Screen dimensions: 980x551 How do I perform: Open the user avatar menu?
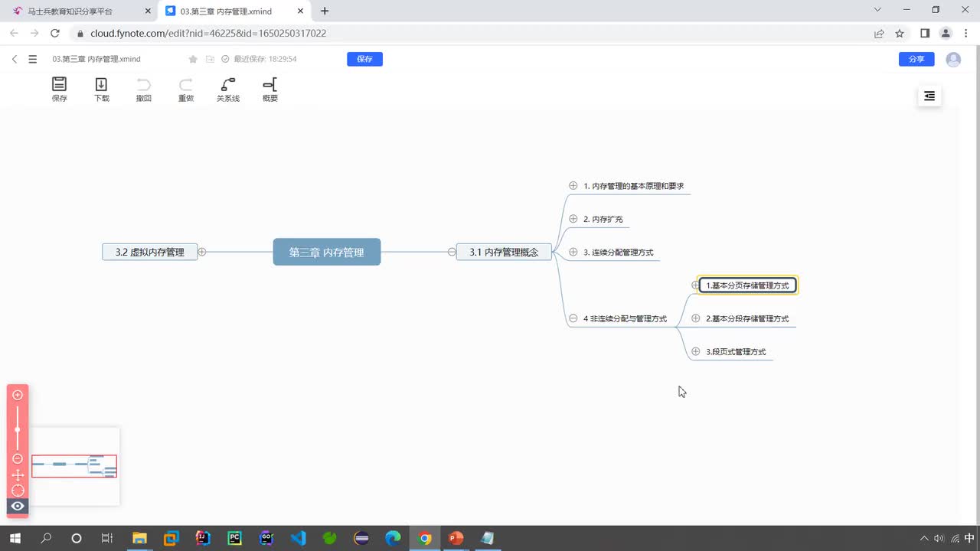click(x=953, y=59)
